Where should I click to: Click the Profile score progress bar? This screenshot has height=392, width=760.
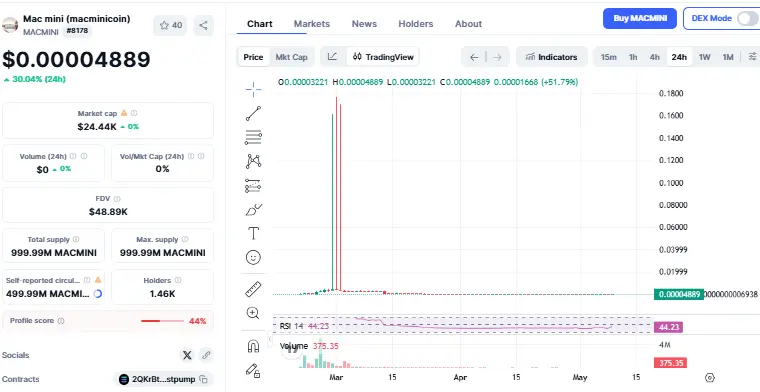pos(162,321)
